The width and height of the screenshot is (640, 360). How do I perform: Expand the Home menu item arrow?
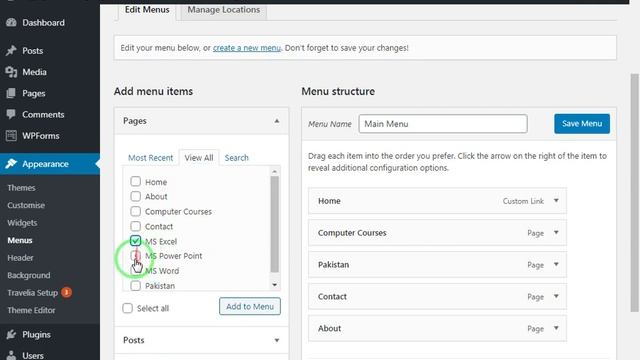click(556, 200)
